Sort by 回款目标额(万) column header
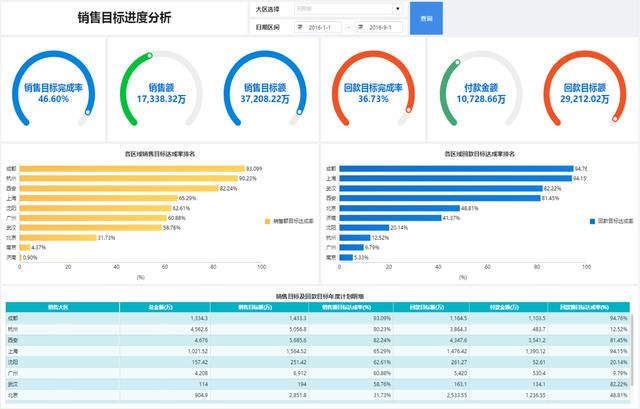The image size is (640, 409). coord(431,307)
